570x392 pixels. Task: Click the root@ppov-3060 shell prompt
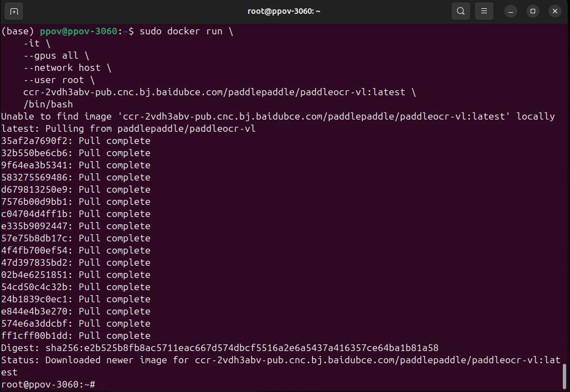pyautogui.click(x=47, y=384)
